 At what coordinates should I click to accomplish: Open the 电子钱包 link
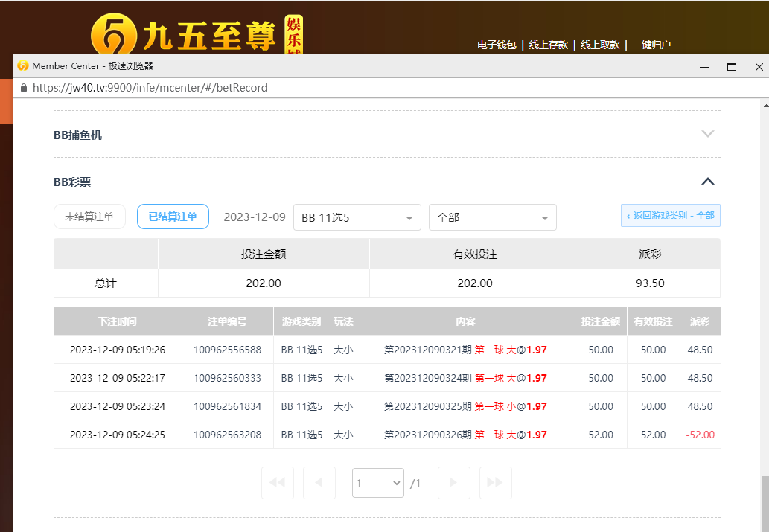497,45
